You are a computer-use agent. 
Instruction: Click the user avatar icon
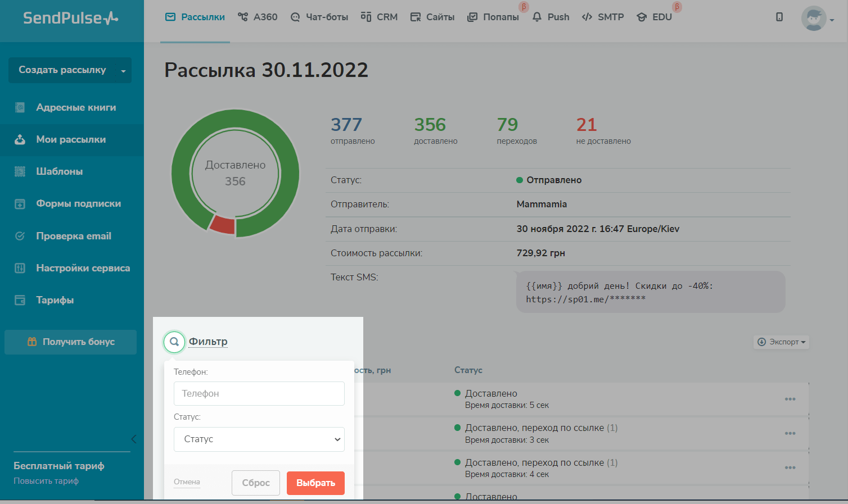click(x=813, y=19)
